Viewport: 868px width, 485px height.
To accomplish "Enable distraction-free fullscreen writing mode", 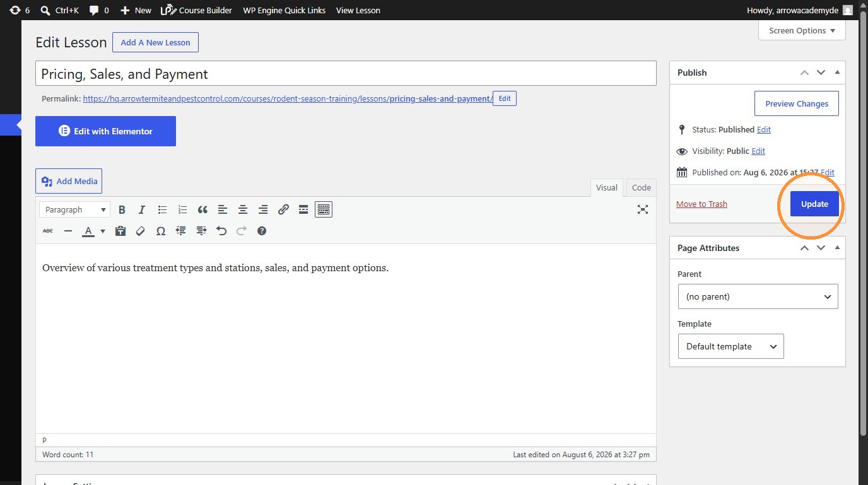I will click(643, 209).
